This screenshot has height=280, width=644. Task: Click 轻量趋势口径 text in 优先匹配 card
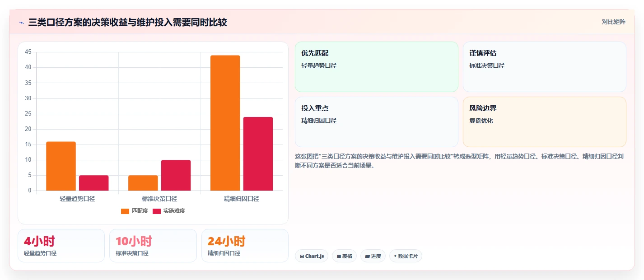point(319,65)
